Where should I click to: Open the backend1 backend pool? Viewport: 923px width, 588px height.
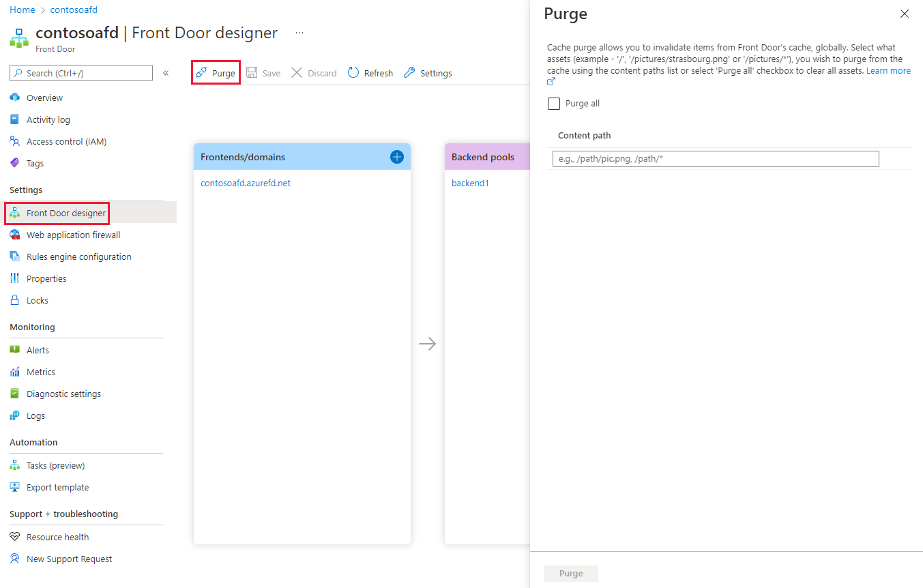470,183
